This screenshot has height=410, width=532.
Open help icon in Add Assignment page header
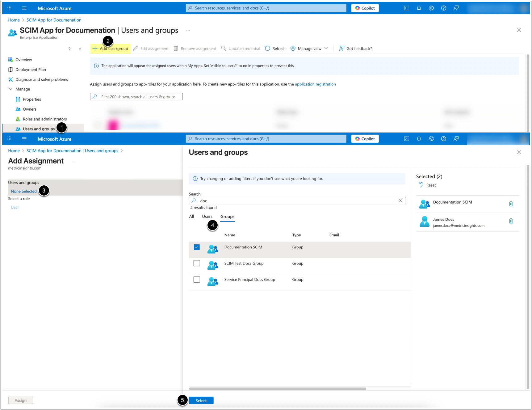pos(444,139)
